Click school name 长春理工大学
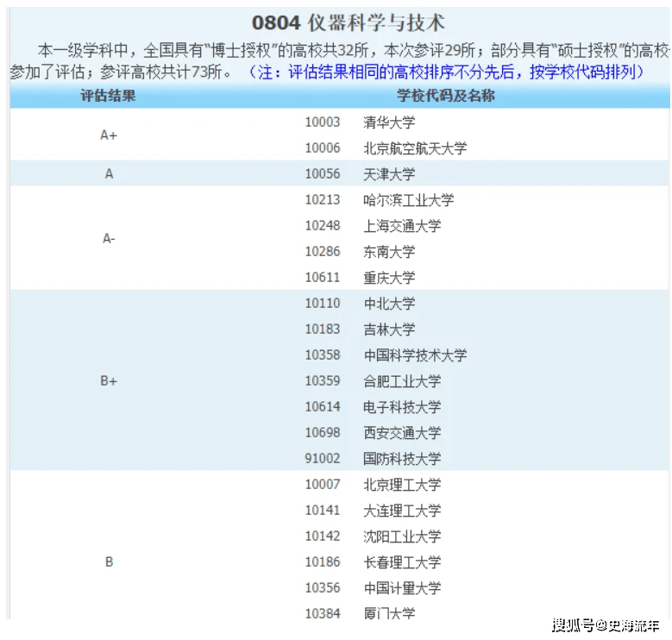Viewport: 672px width, 640px height. 402,562
